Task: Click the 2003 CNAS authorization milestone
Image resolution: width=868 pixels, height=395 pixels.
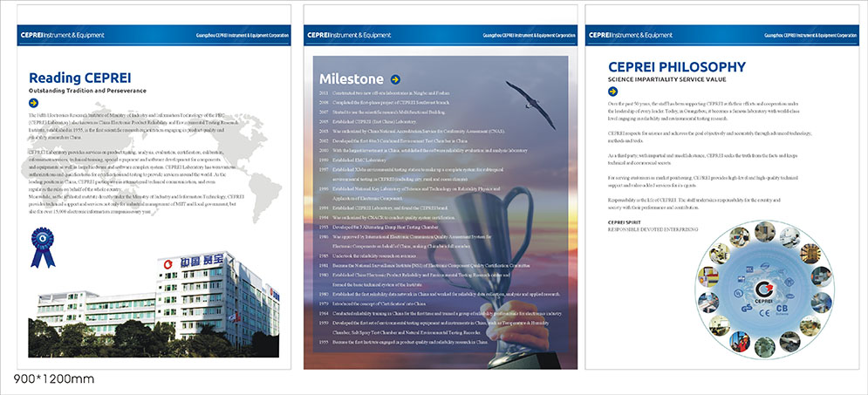Action: click(412, 131)
